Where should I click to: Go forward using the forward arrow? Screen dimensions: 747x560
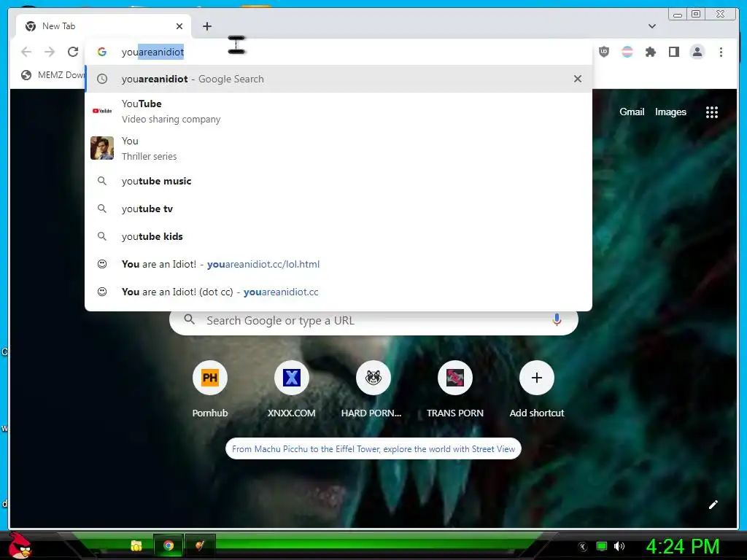tap(50, 52)
